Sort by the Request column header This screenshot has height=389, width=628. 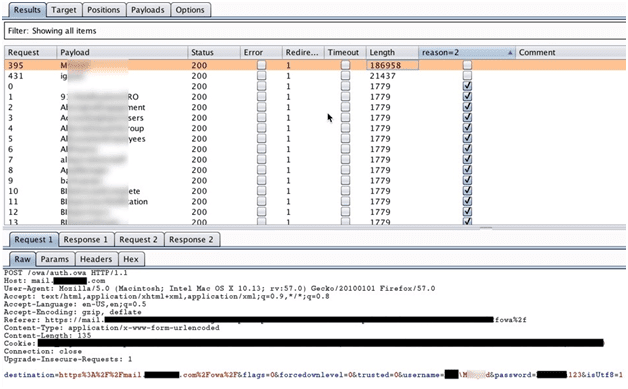click(x=30, y=52)
